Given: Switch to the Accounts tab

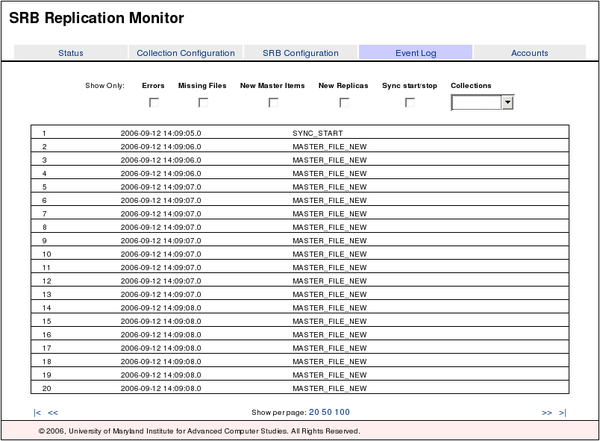Looking at the screenshot, I should tap(529, 53).
